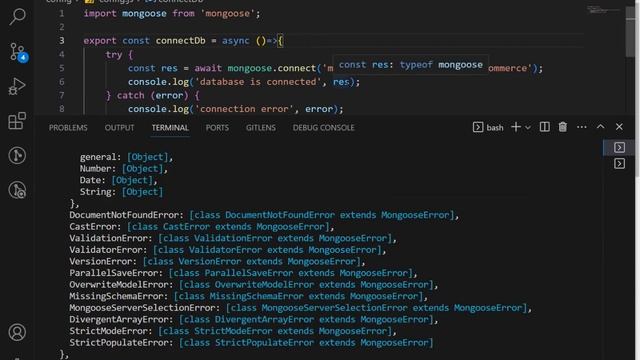This screenshot has height=360, width=640.
Task: Select the TERMINAL tab
Action: [x=170, y=128]
